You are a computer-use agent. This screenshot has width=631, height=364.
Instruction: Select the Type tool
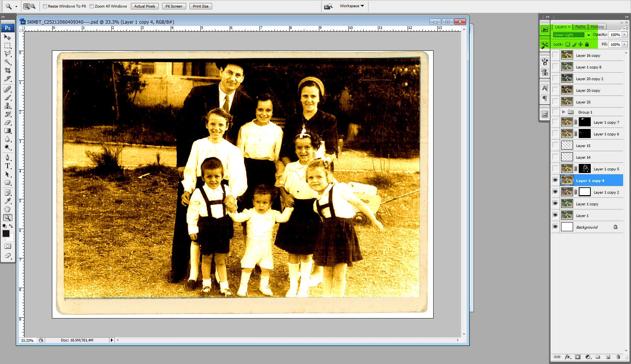[8, 166]
